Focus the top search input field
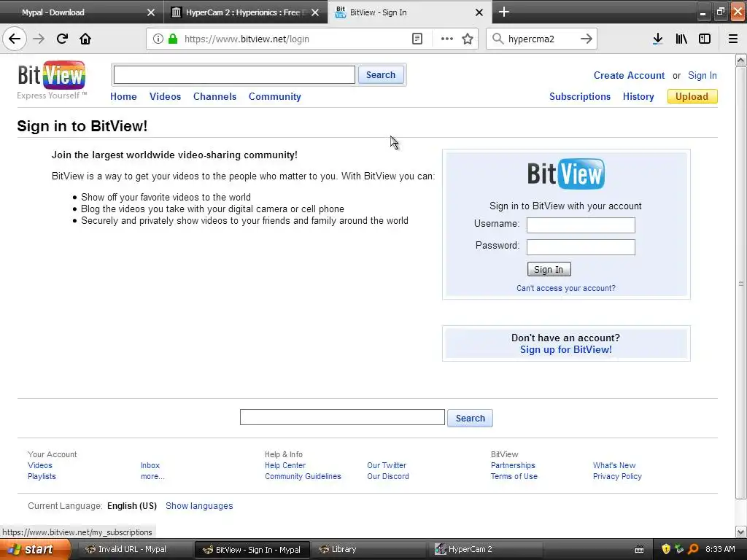The image size is (747, 560). pyautogui.click(x=234, y=75)
